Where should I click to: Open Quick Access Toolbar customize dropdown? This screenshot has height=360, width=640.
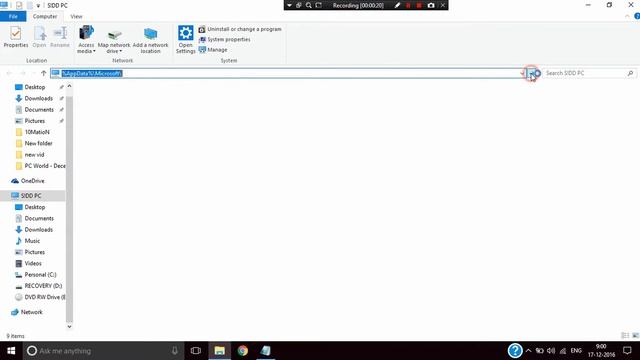[38, 6]
